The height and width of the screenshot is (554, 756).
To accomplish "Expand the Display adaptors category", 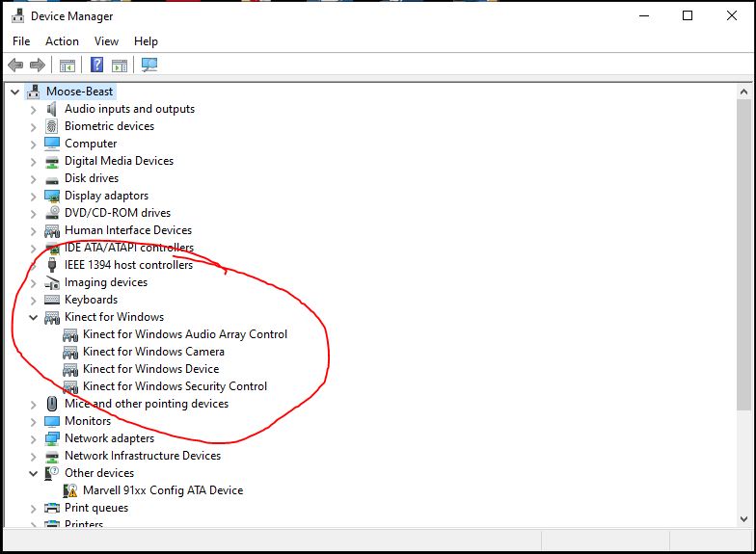I will (x=33, y=197).
